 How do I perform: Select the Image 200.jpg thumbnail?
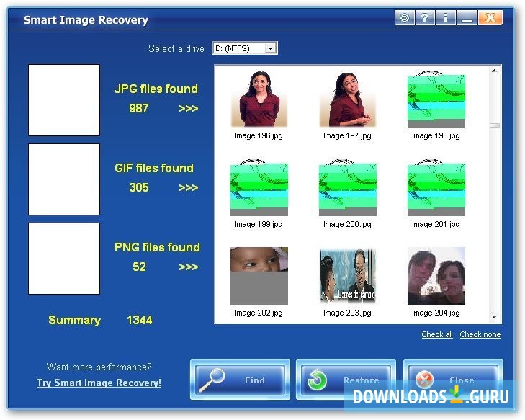click(348, 187)
